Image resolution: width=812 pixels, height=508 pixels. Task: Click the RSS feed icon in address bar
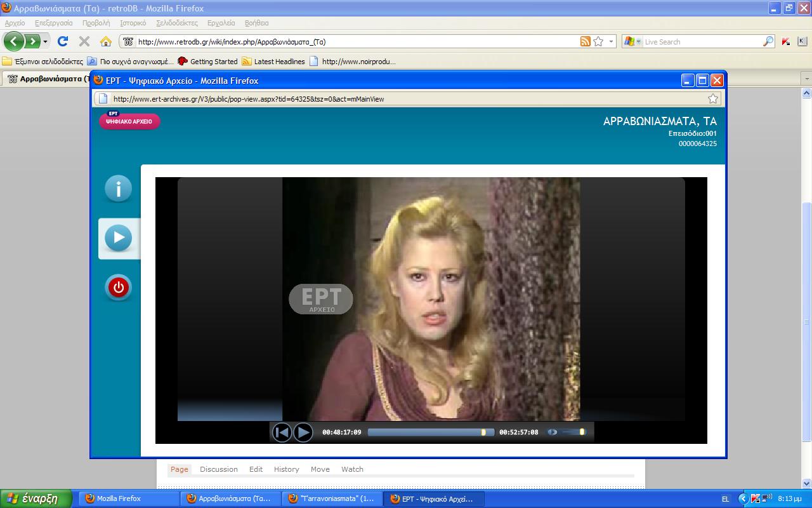(585, 41)
